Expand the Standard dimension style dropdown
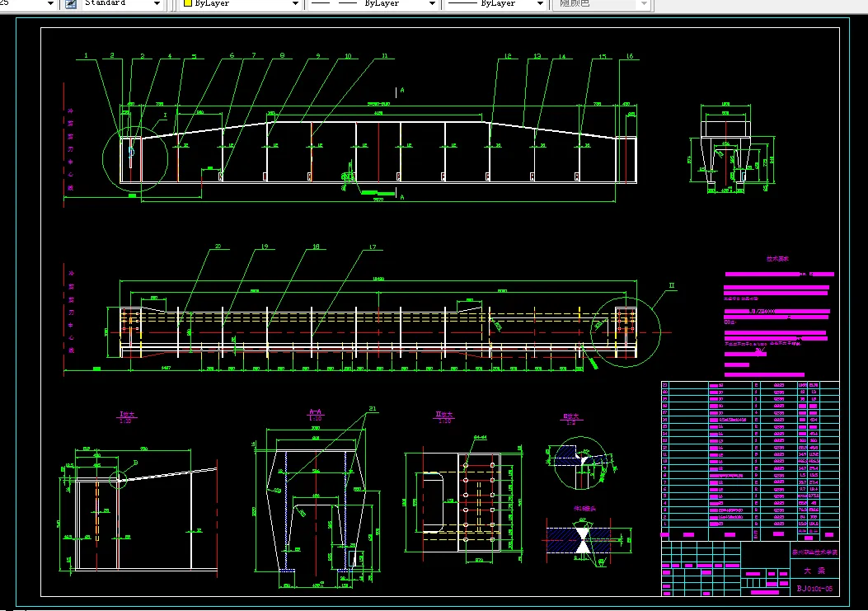 point(157,4)
